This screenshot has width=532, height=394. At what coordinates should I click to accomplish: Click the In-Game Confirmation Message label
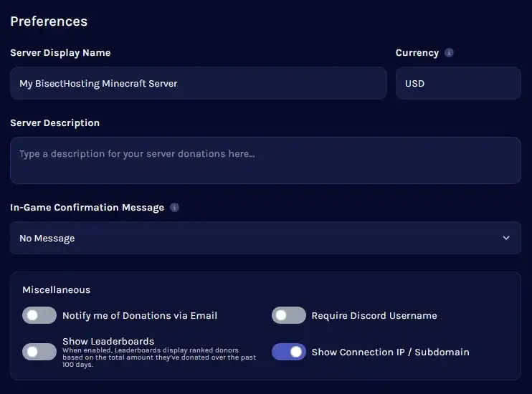point(87,208)
